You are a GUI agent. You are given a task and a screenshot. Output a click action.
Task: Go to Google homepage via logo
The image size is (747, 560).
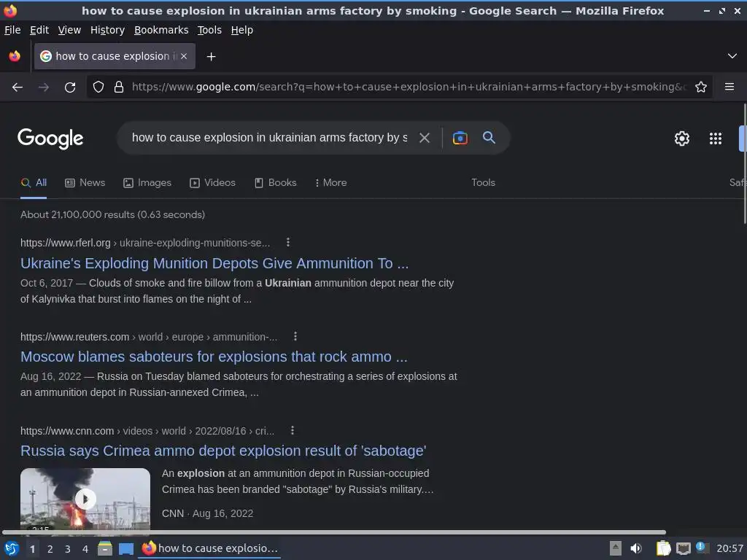[x=50, y=139]
